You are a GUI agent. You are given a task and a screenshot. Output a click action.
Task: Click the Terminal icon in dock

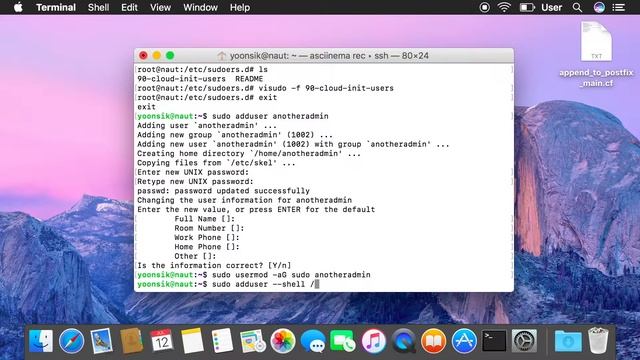click(494, 340)
